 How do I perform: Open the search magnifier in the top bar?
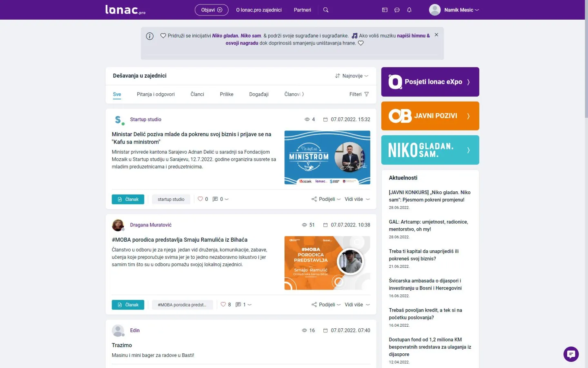pyautogui.click(x=326, y=10)
